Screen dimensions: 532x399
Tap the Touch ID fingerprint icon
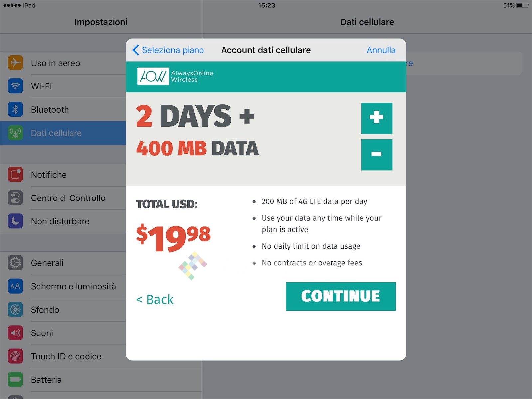pyautogui.click(x=15, y=356)
